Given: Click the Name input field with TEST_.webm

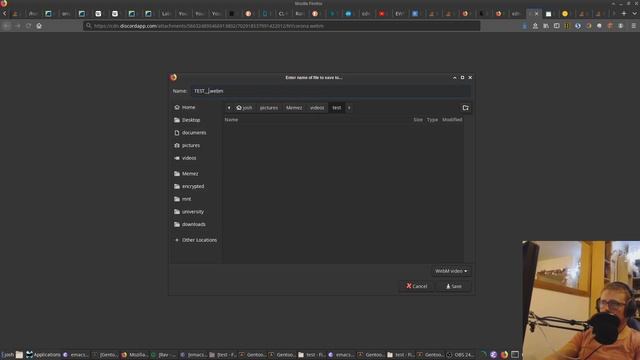Looking at the screenshot, I should point(331,91).
